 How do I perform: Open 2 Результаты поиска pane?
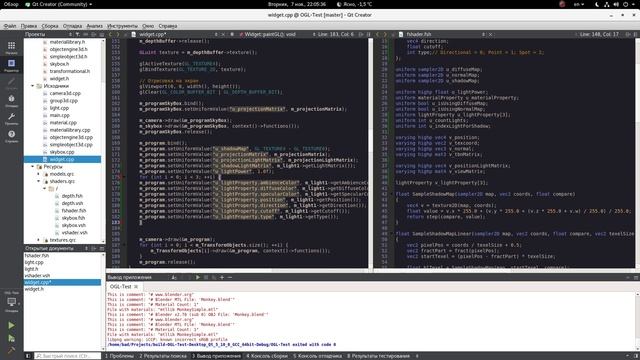point(163,356)
